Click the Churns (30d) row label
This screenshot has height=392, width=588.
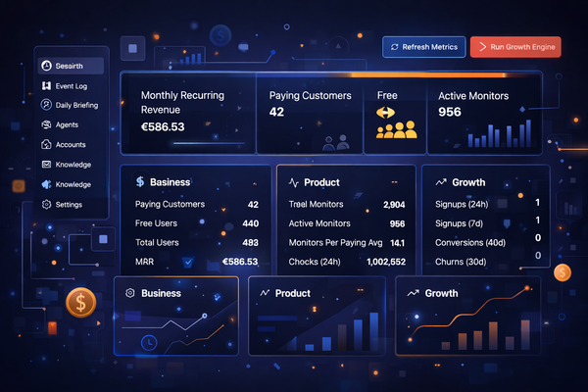tap(461, 262)
